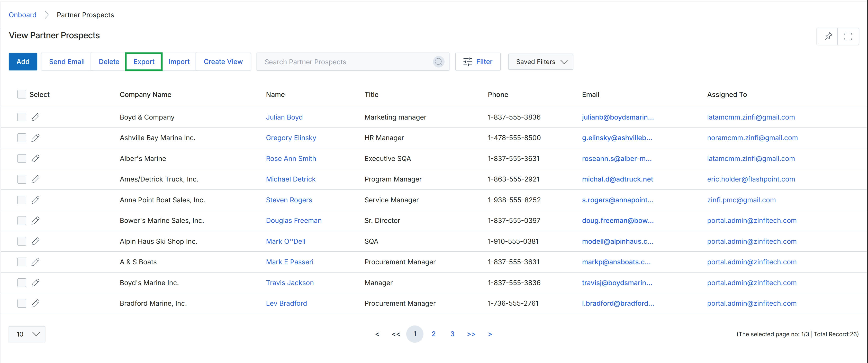
Task: Check the Alber's Marine row checkbox
Action: (22, 158)
